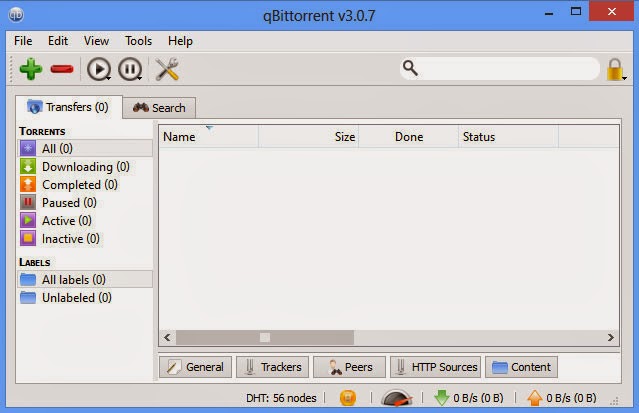Open the Trackers properties button

click(x=273, y=367)
